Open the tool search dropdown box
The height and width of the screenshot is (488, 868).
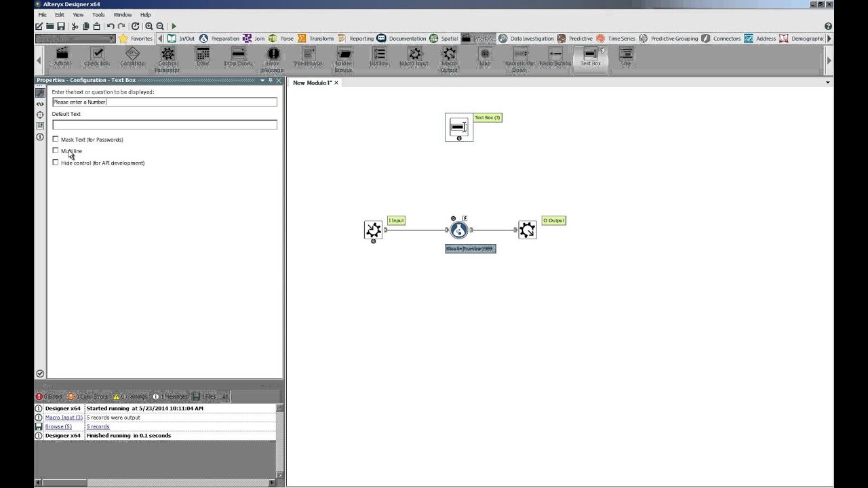point(75,39)
